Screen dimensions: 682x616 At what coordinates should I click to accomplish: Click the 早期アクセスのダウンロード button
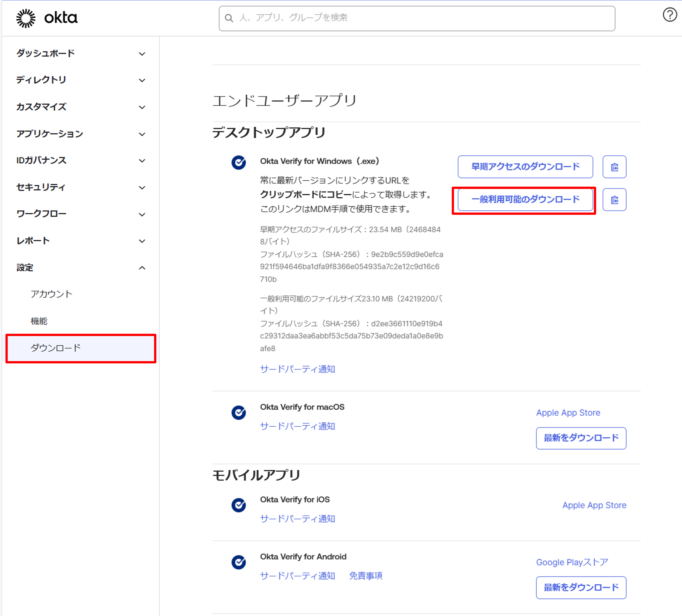(525, 167)
